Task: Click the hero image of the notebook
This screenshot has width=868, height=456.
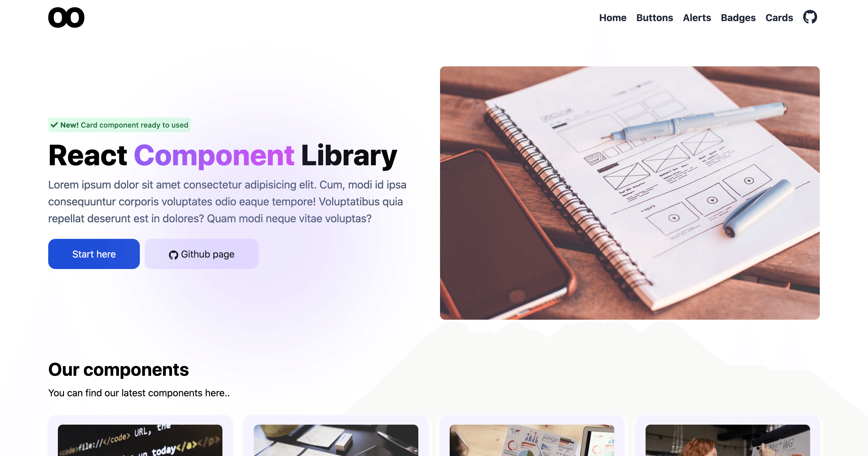Action: (x=630, y=193)
